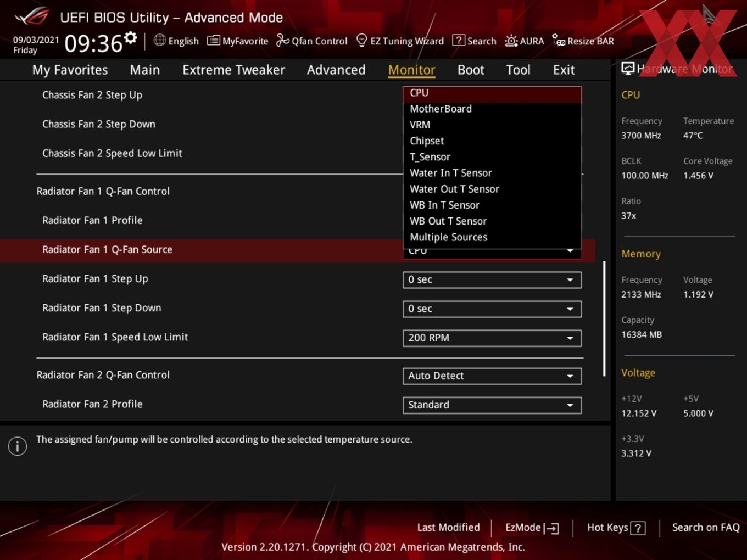Click the 09:36 clock display

click(x=93, y=43)
